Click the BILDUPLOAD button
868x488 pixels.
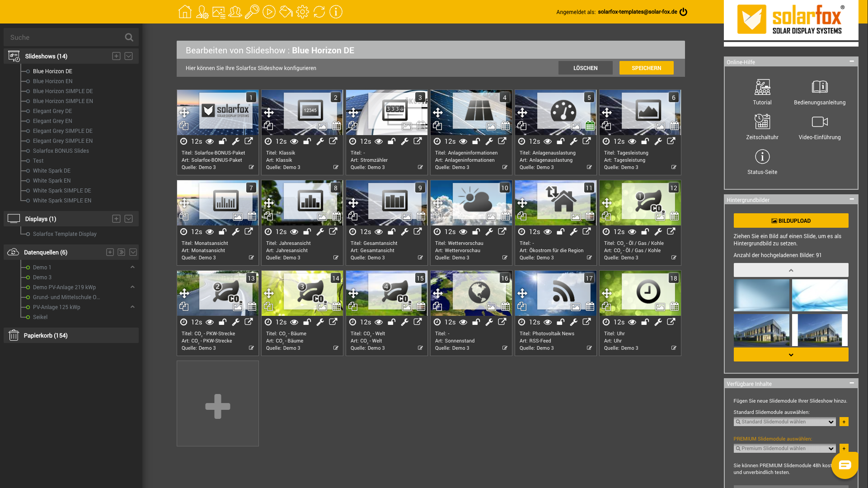pyautogui.click(x=791, y=221)
